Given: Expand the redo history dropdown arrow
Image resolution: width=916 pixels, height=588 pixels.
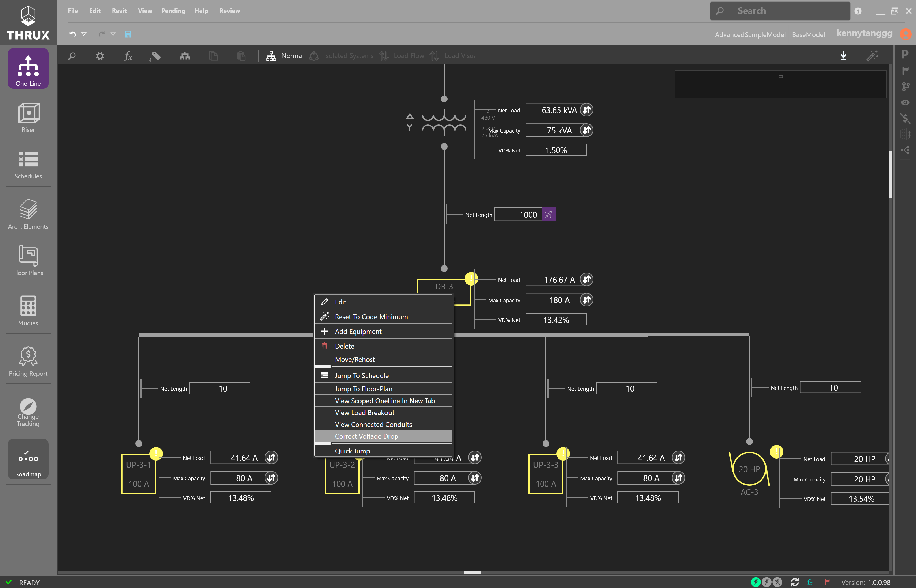Looking at the screenshot, I should click(113, 34).
